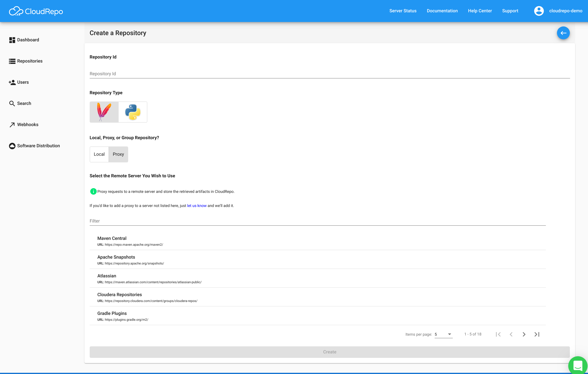Select the Maven feather repository type
Screen dimensions: 588x374
click(x=104, y=112)
